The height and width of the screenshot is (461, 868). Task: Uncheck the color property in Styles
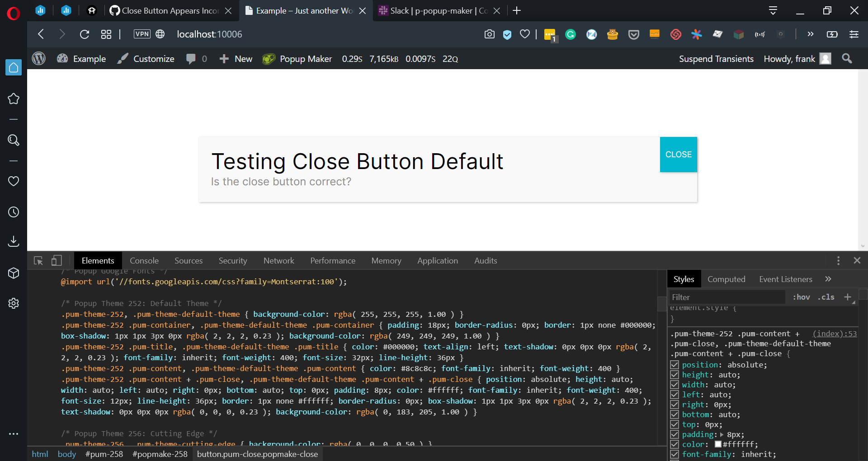[x=674, y=444]
